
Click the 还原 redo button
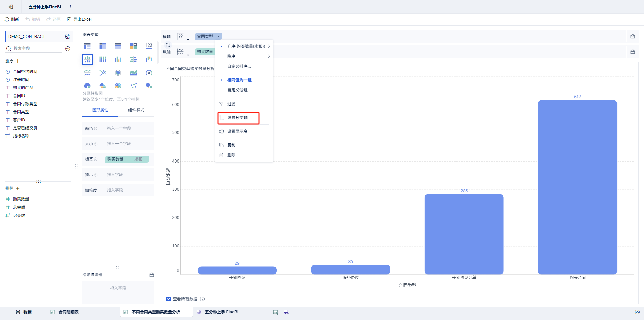click(x=53, y=19)
